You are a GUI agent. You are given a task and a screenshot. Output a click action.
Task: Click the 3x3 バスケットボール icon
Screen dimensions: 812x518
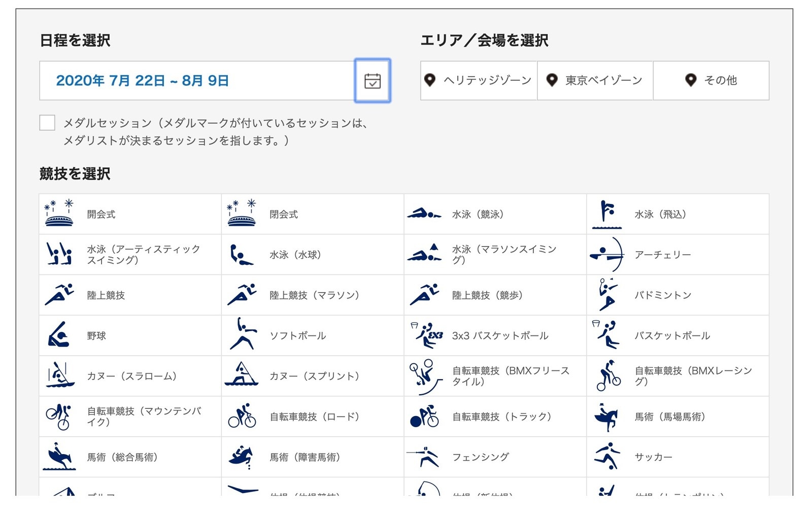click(426, 335)
